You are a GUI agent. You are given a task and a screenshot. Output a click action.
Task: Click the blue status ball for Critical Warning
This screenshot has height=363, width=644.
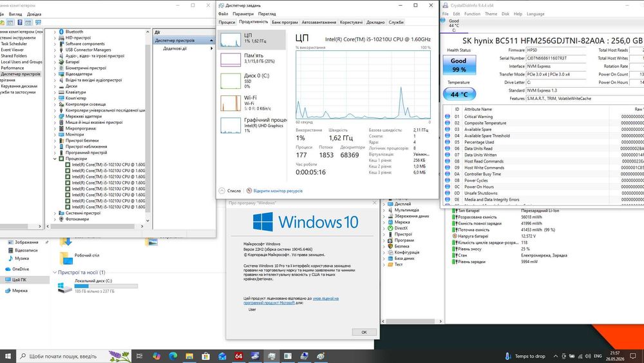[x=448, y=116]
